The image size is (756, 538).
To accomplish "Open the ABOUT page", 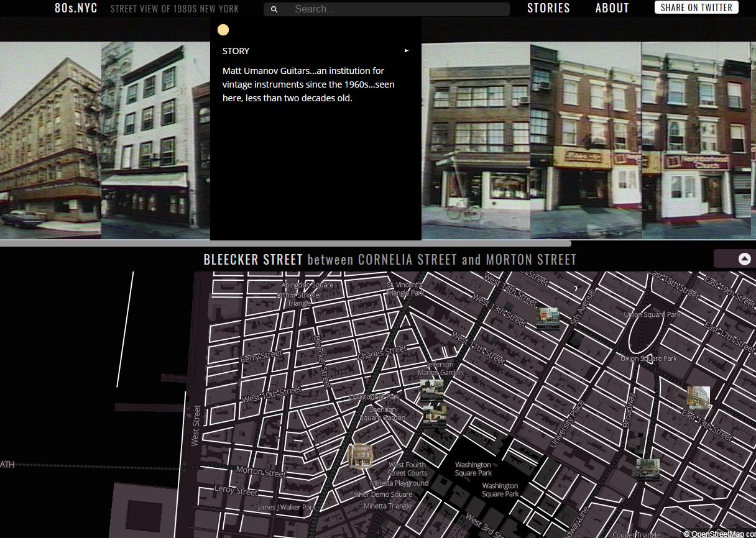I will 612,8.
